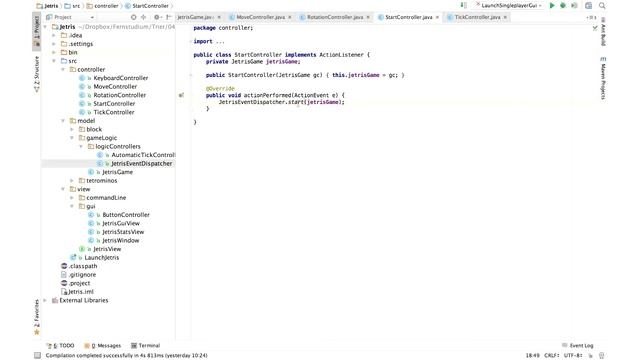Image resolution: width=640 pixels, height=360 pixels.
Task: Open Event Log from status bar
Action: coord(578,345)
